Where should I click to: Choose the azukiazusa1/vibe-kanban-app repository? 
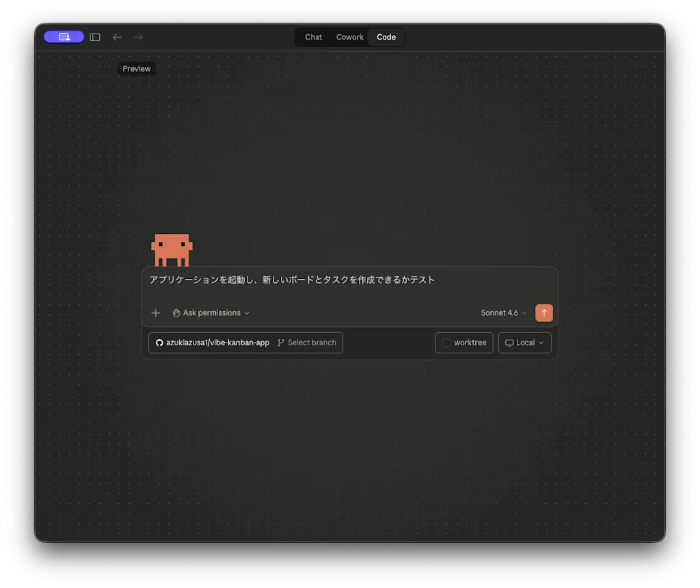[x=213, y=343]
